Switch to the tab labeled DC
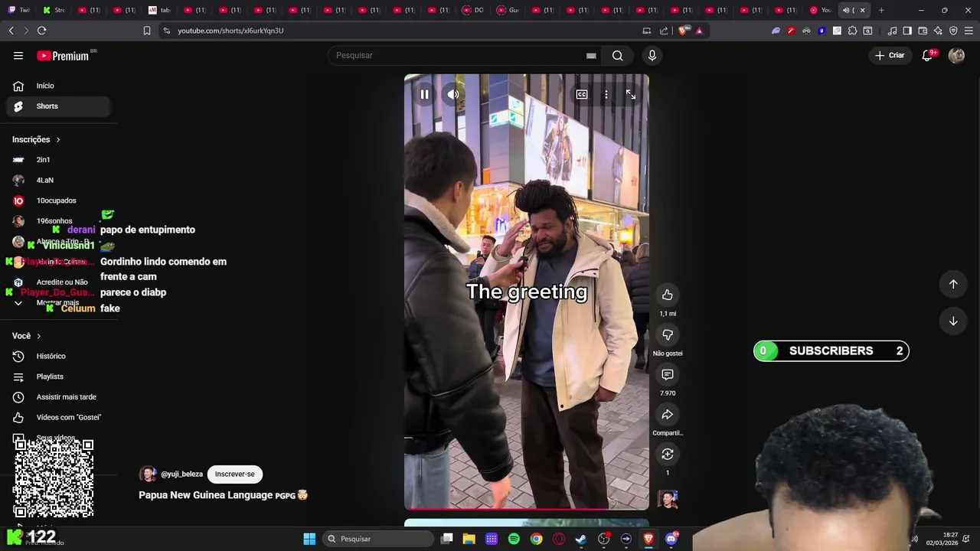 (x=473, y=10)
